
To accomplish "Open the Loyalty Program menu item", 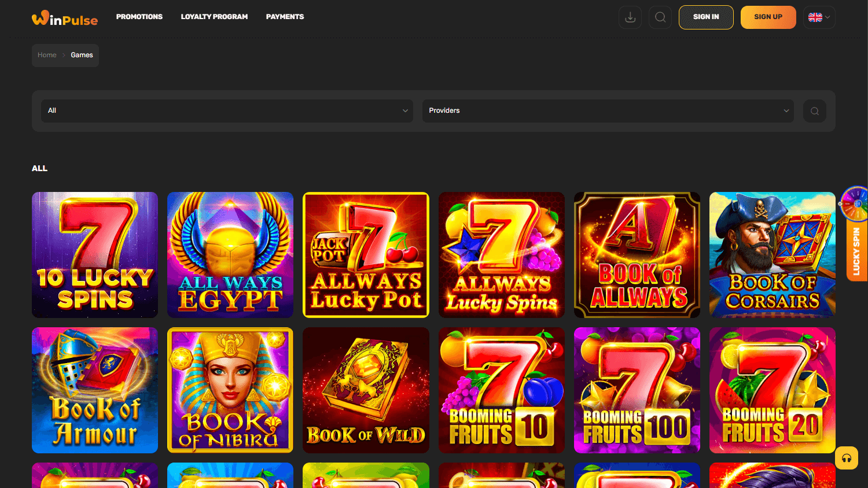I will [x=214, y=17].
